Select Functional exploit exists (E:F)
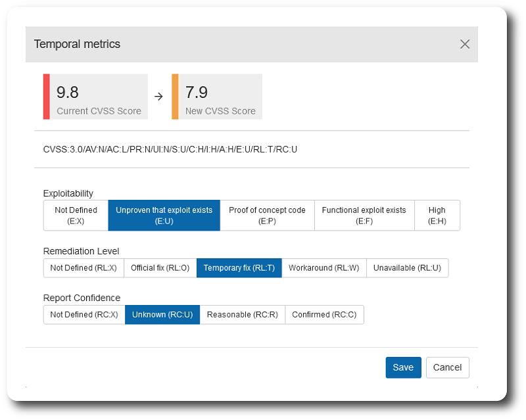The image size is (526, 420). pyautogui.click(x=364, y=216)
